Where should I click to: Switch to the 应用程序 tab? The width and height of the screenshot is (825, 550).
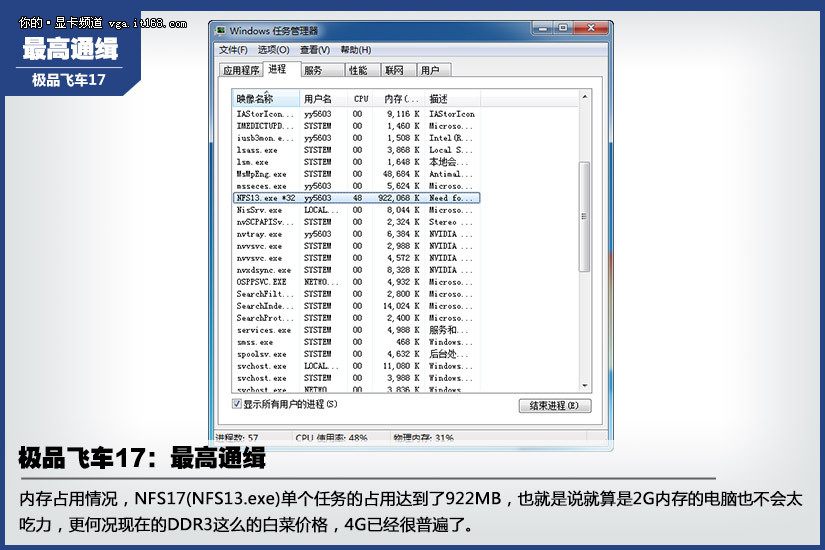[241, 70]
